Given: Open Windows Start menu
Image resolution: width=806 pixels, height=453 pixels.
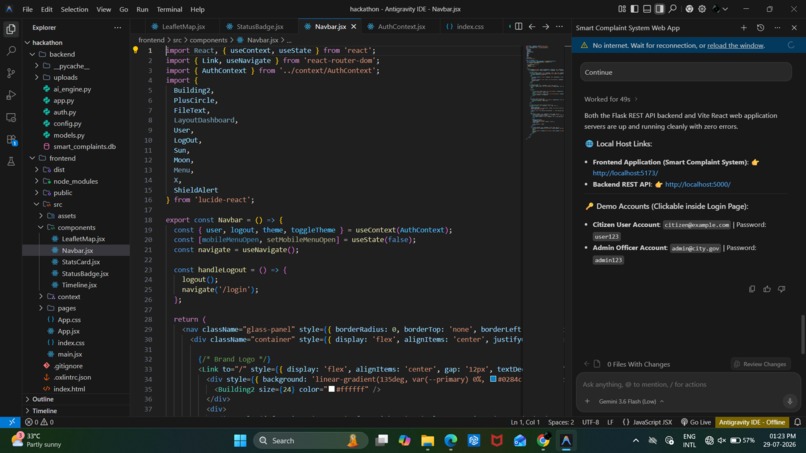Looking at the screenshot, I should pyautogui.click(x=240, y=441).
